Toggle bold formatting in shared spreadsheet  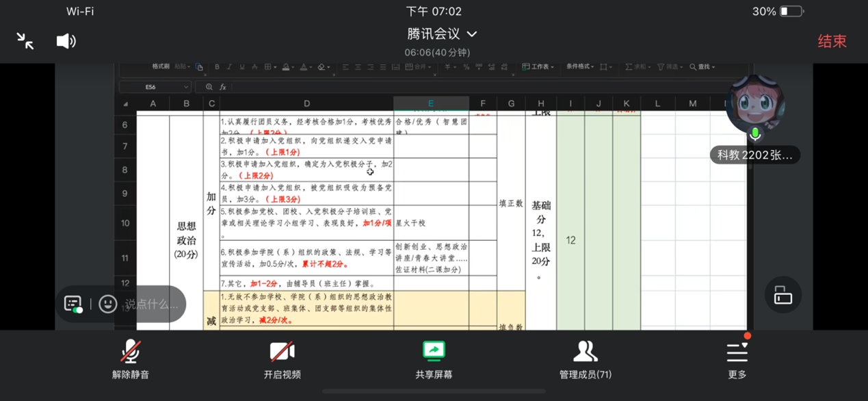coord(217,67)
